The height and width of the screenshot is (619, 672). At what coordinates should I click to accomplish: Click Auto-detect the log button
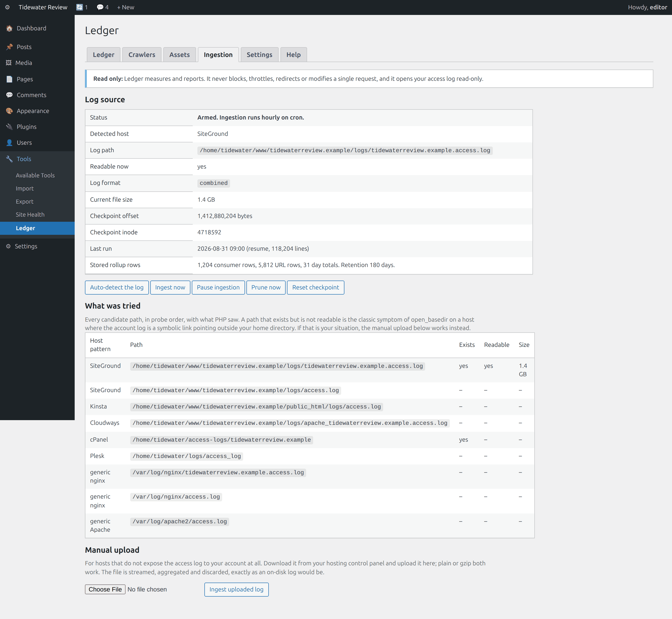point(116,287)
